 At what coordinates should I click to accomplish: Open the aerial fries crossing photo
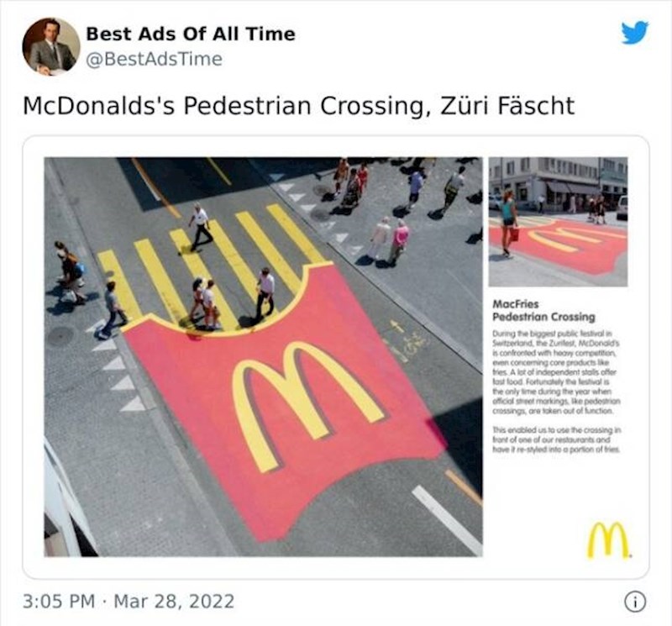[263, 357]
